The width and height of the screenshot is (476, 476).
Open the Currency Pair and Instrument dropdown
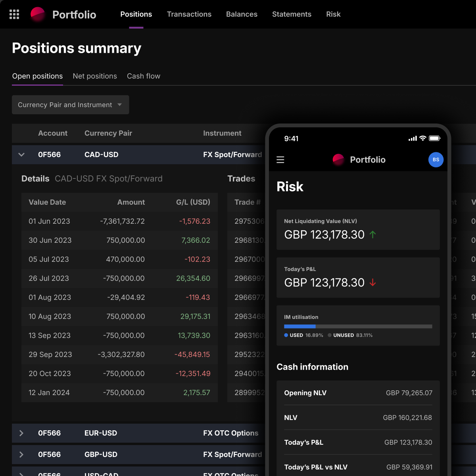tap(70, 105)
